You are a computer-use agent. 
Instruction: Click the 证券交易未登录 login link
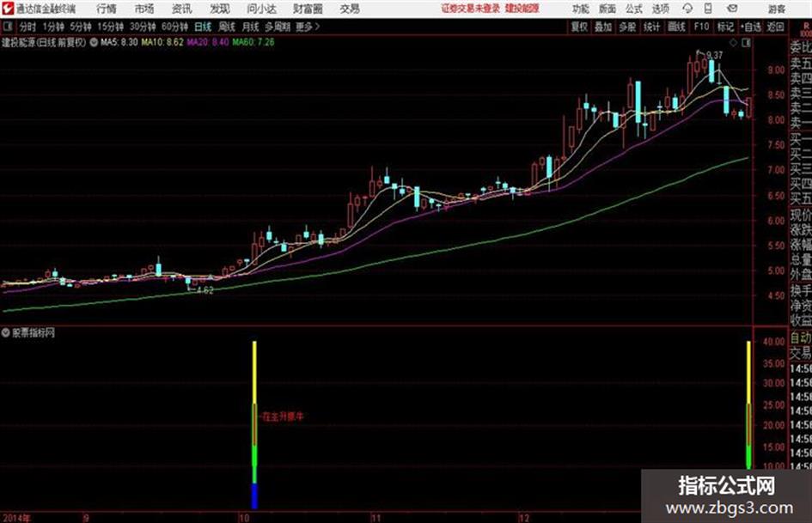471,9
